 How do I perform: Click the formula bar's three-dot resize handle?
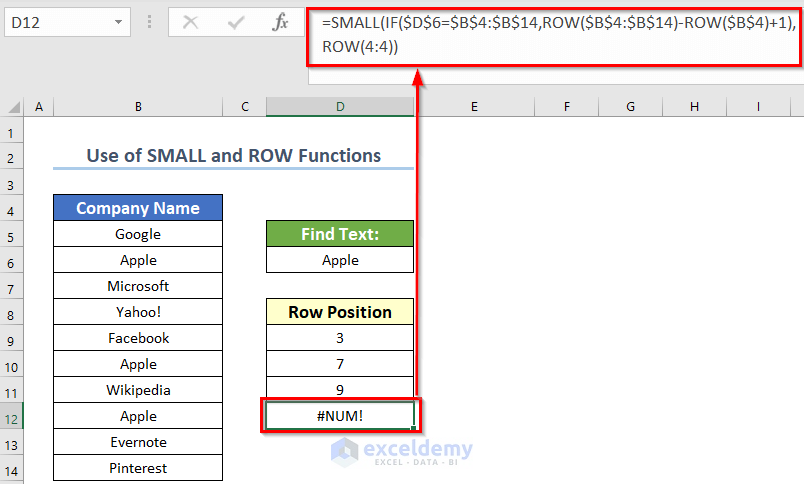[x=150, y=22]
